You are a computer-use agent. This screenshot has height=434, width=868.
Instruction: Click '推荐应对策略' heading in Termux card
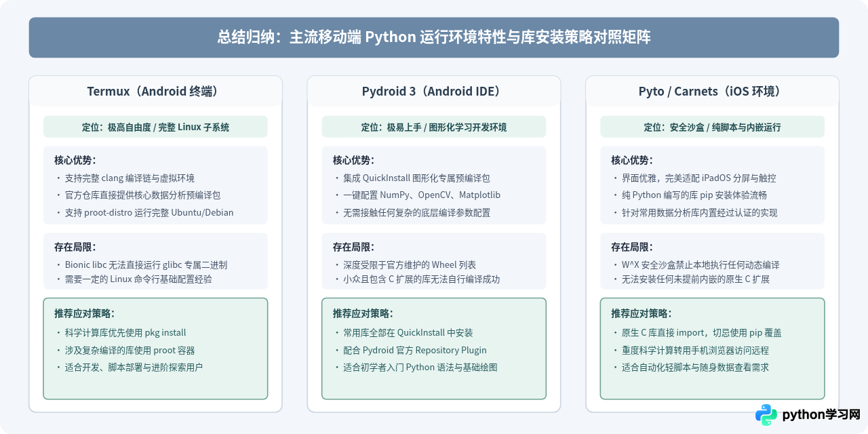pos(84,313)
